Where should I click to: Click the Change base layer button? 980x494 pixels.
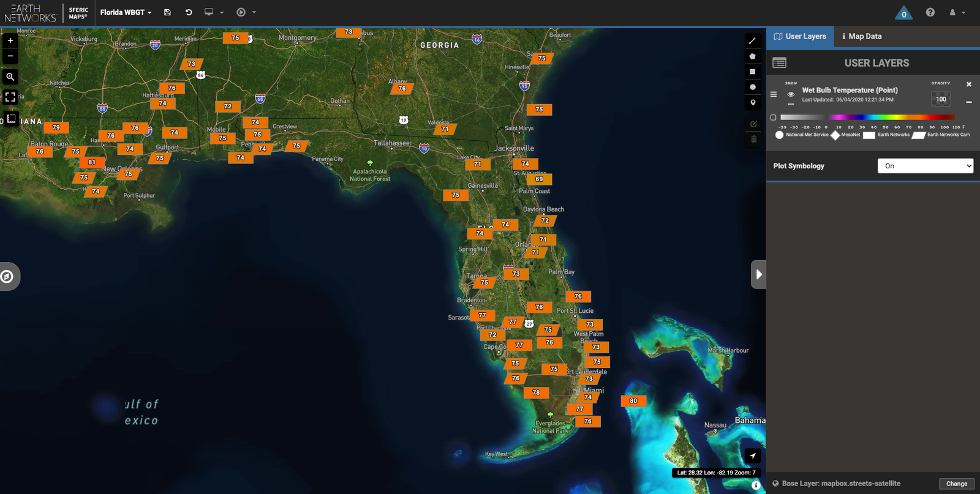(x=957, y=484)
